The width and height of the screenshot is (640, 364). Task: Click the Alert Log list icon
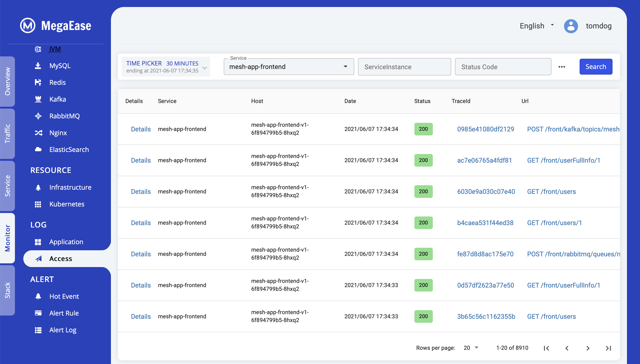[38, 330]
